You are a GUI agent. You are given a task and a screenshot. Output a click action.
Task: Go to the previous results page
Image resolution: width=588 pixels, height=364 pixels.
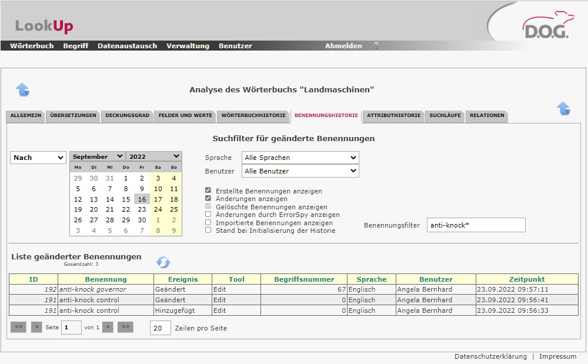coord(36,328)
